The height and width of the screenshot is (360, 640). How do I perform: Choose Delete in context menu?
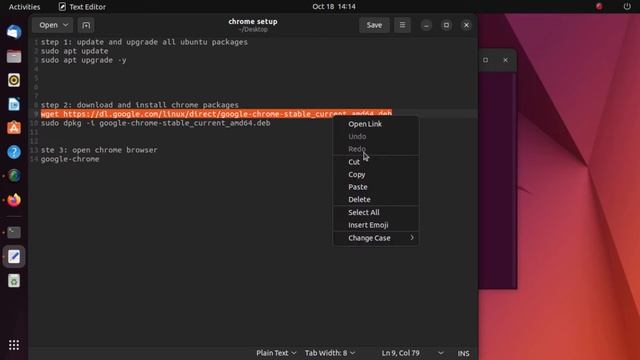376,200
